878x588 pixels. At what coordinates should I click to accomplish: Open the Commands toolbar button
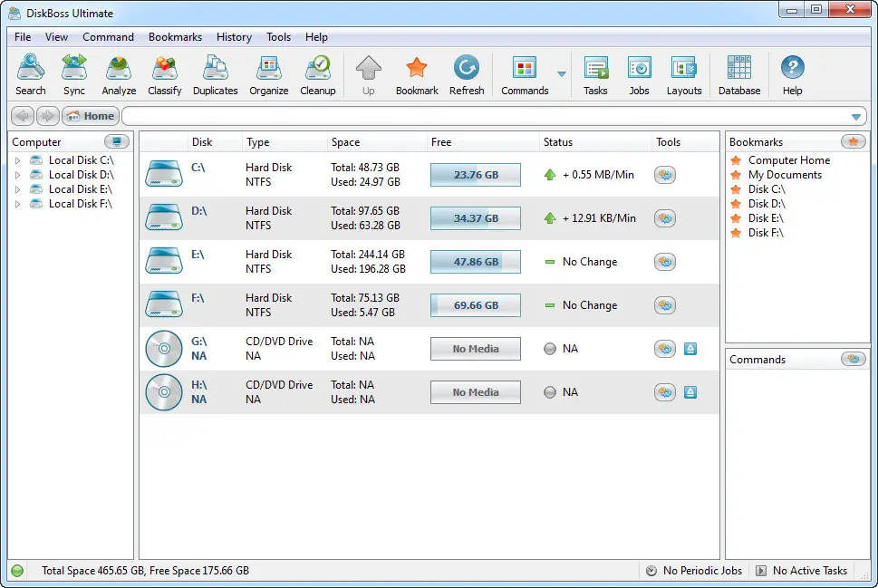(525, 74)
